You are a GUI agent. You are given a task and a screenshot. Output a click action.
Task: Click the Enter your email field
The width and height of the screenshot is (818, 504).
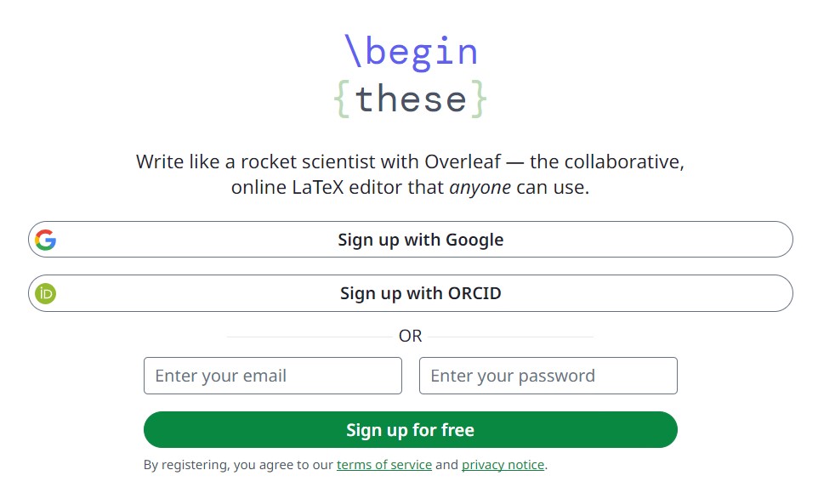(x=272, y=376)
